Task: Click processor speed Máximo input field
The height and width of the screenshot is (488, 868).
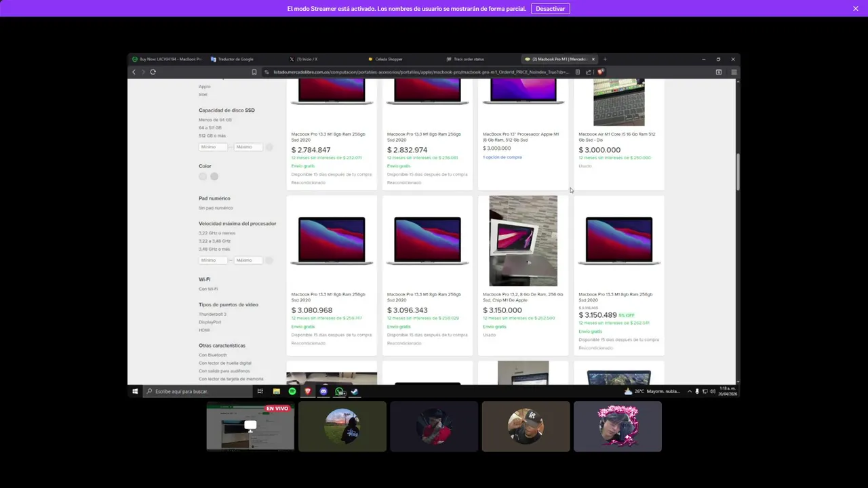Action: (x=248, y=260)
